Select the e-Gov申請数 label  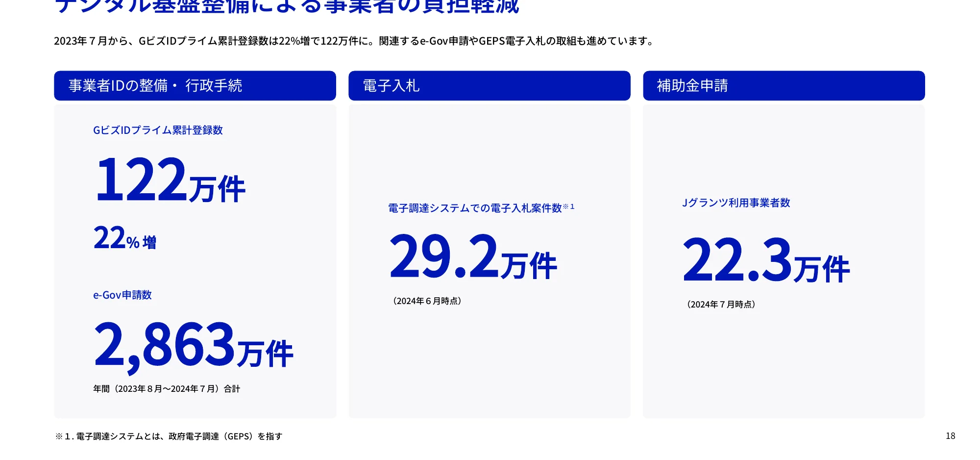122,295
